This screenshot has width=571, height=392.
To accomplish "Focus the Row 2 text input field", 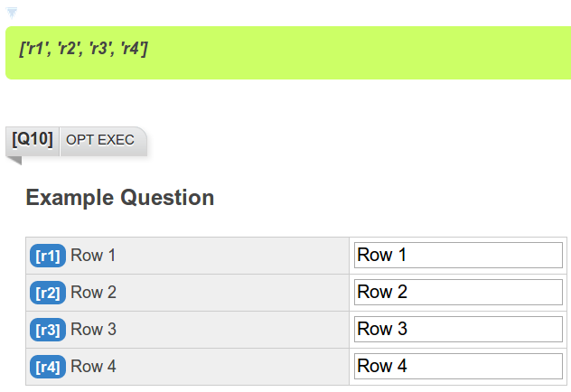I will pyautogui.click(x=458, y=293).
